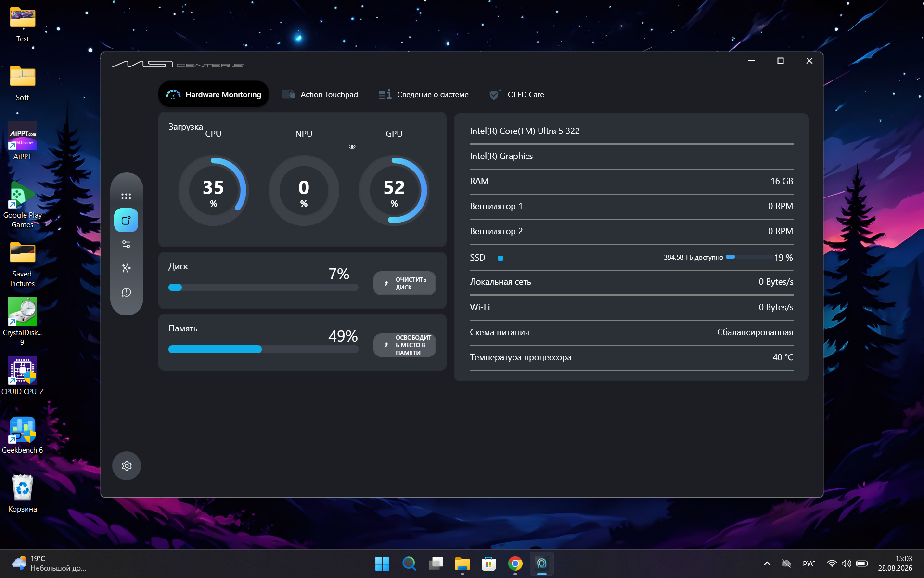Click the Wi-Fi row label
The height and width of the screenshot is (578, 924).
(480, 307)
